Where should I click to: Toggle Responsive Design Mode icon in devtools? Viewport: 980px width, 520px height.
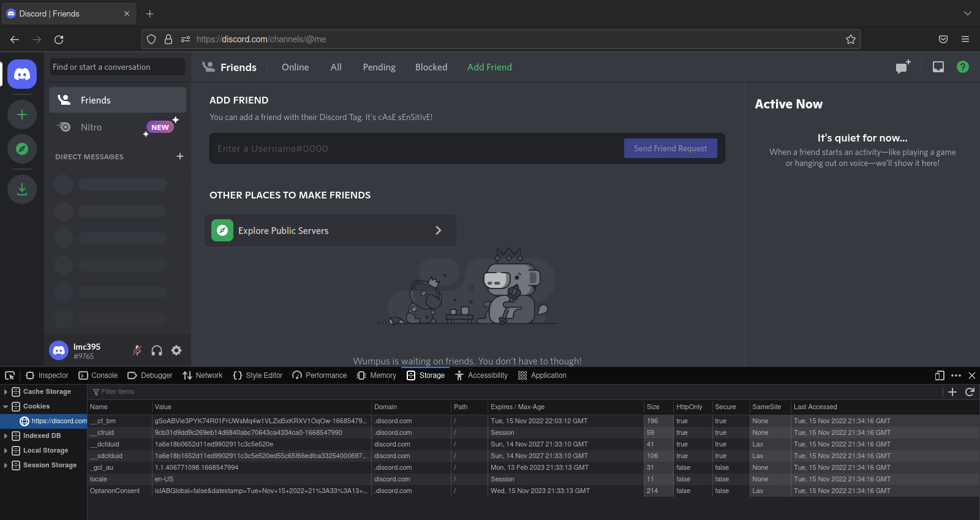(x=940, y=375)
